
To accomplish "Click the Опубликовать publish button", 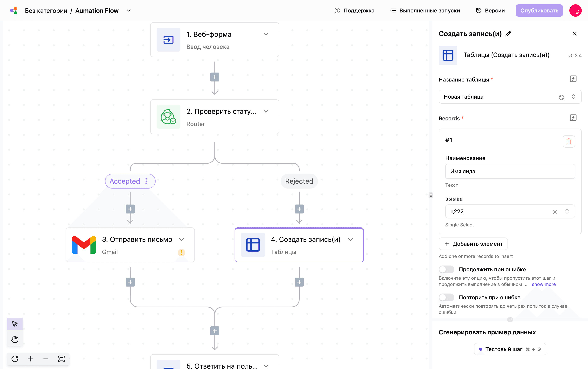I will point(539,11).
